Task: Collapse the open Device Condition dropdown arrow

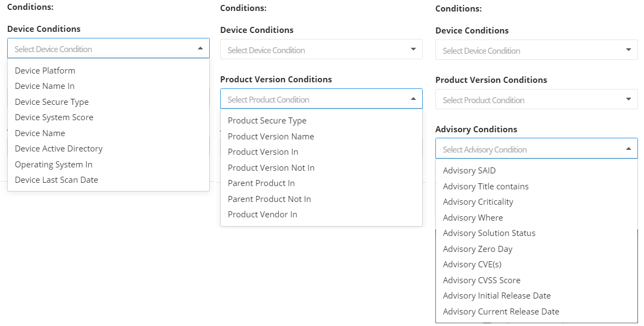Action: (200, 48)
